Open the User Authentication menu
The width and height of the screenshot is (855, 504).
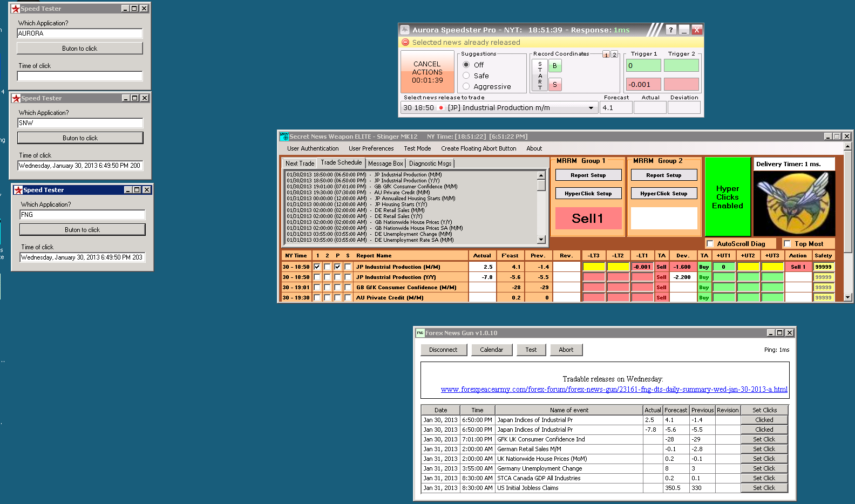click(313, 148)
